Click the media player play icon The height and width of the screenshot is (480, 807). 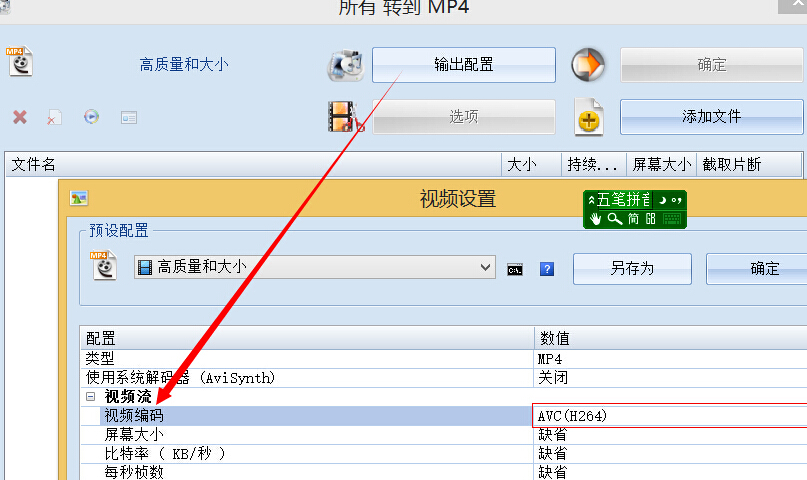tap(92, 117)
